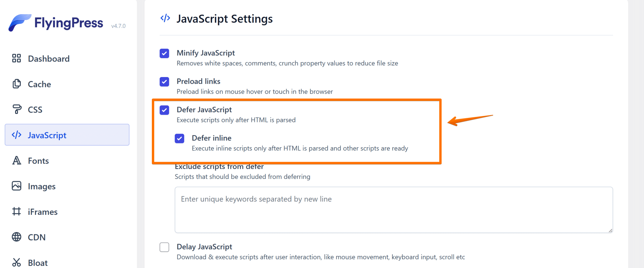Image resolution: width=644 pixels, height=268 pixels.
Task: Disable the Defer JavaScript checkbox
Action: 164,110
